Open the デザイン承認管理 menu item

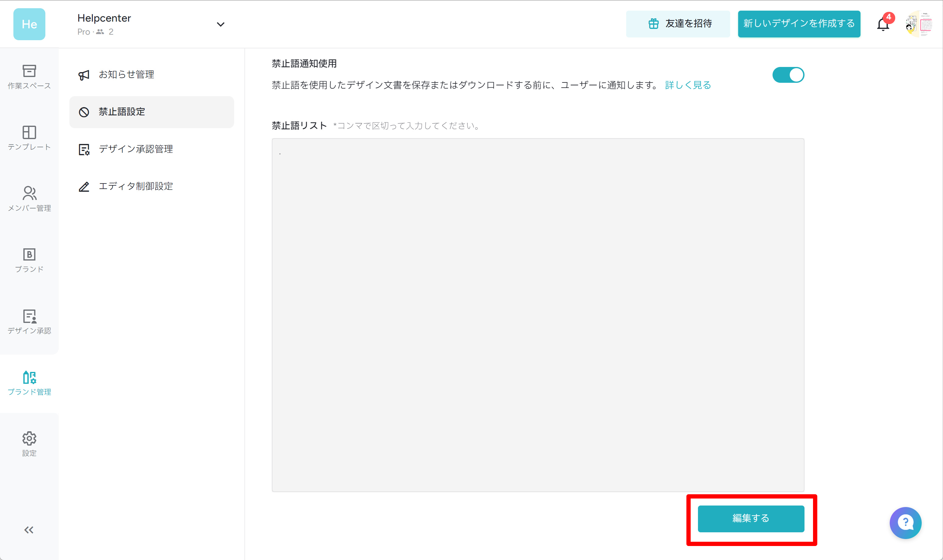point(151,149)
